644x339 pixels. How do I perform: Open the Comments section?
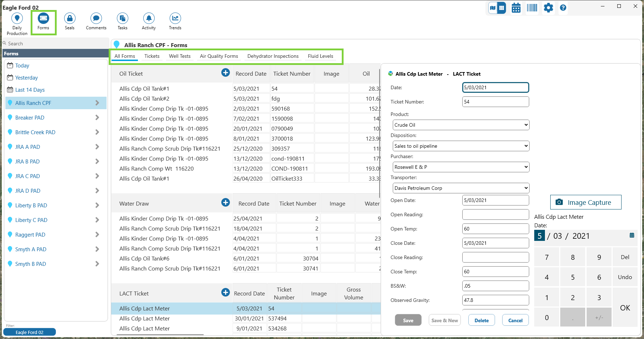tap(96, 19)
